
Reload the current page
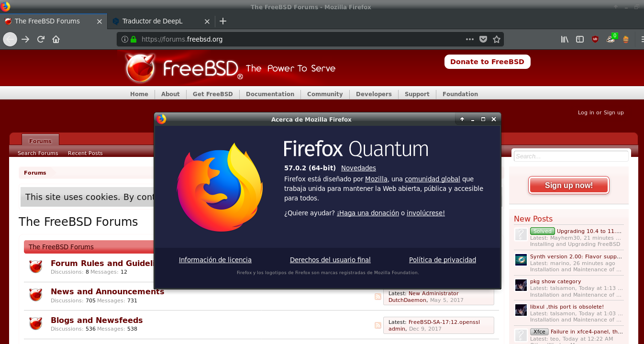[x=41, y=39]
